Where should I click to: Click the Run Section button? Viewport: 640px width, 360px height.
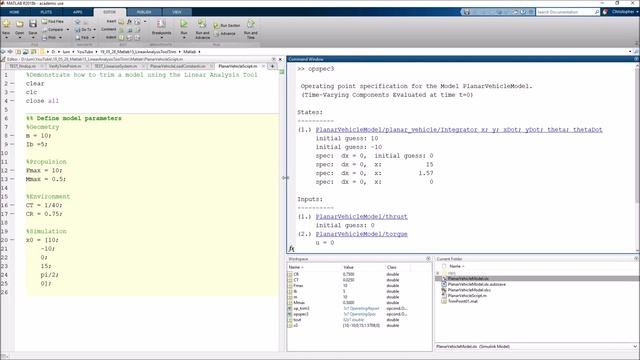(x=227, y=25)
